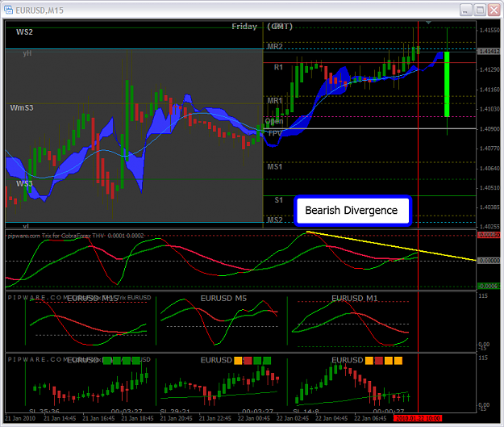504x427 pixels.
Task: Click the red signal square in the M1 mini panel
Action: point(379,360)
